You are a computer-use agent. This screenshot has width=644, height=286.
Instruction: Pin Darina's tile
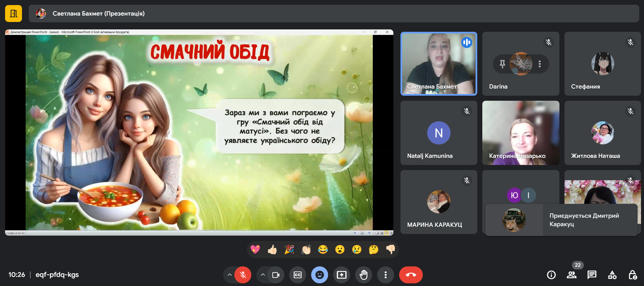[502, 64]
